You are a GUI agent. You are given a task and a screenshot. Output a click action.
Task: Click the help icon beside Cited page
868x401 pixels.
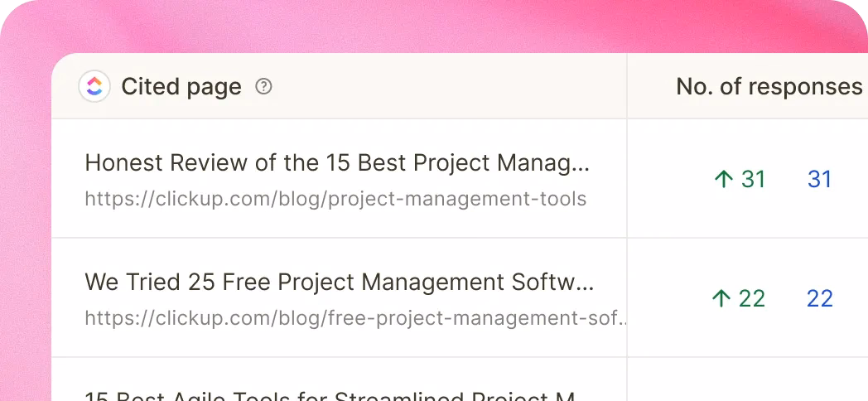click(x=263, y=86)
